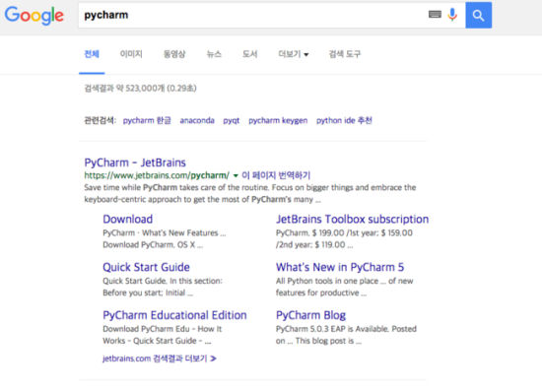
Task: Open the on-screen keyboard icon
Action: point(435,15)
